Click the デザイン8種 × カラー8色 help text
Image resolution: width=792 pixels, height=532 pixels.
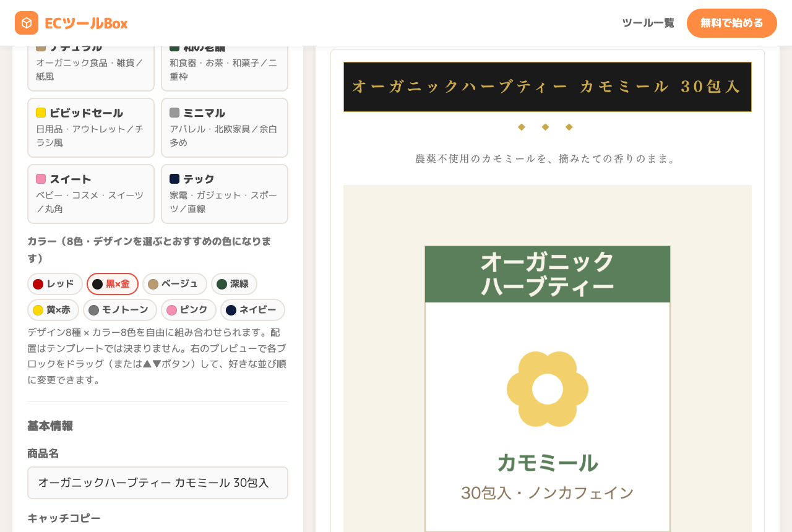pyautogui.click(x=157, y=356)
